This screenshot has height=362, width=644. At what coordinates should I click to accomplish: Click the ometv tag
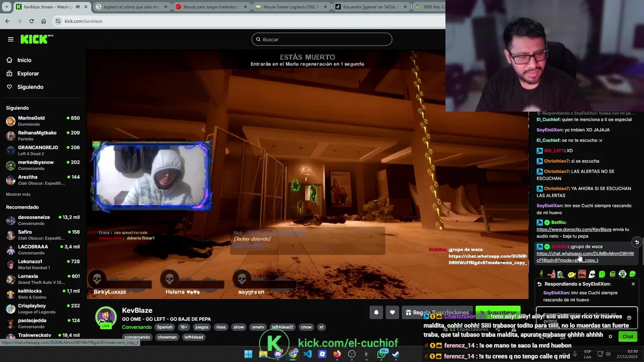click(258, 327)
